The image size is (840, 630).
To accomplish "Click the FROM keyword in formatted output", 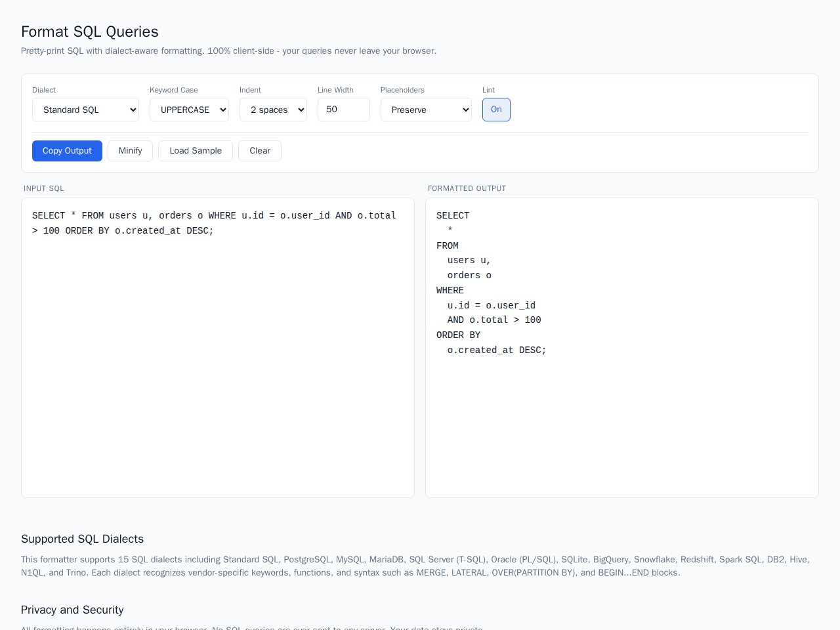I will pos(448,245).
